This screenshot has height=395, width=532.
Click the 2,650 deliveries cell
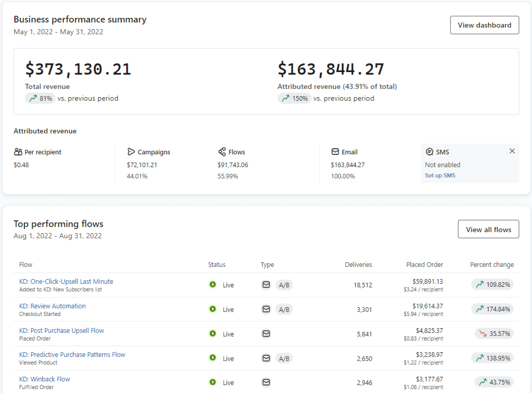tap(364, 359)
